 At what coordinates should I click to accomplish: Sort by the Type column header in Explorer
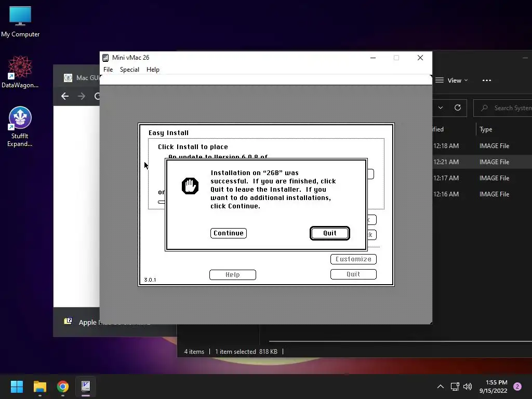486,129
